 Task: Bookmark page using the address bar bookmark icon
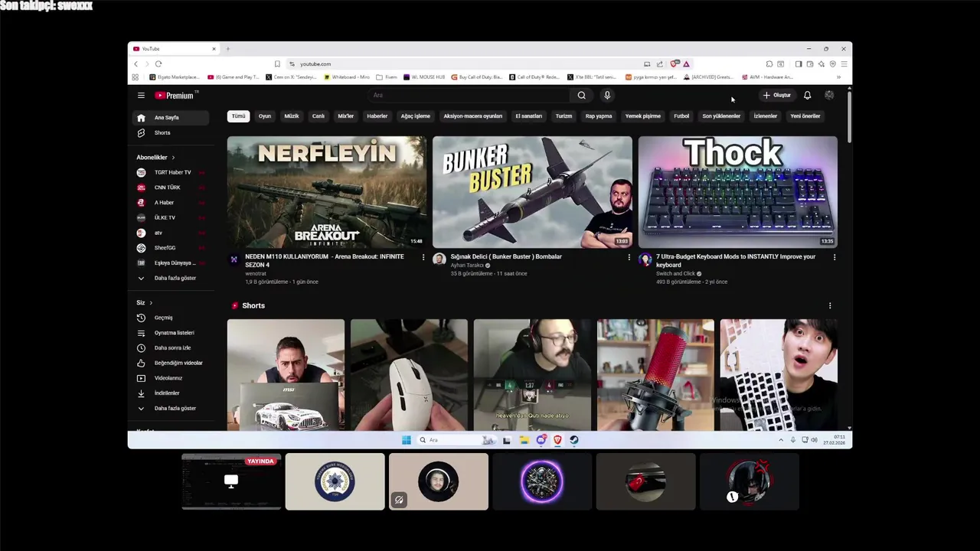pyautogui.click(x=277, y=64)
